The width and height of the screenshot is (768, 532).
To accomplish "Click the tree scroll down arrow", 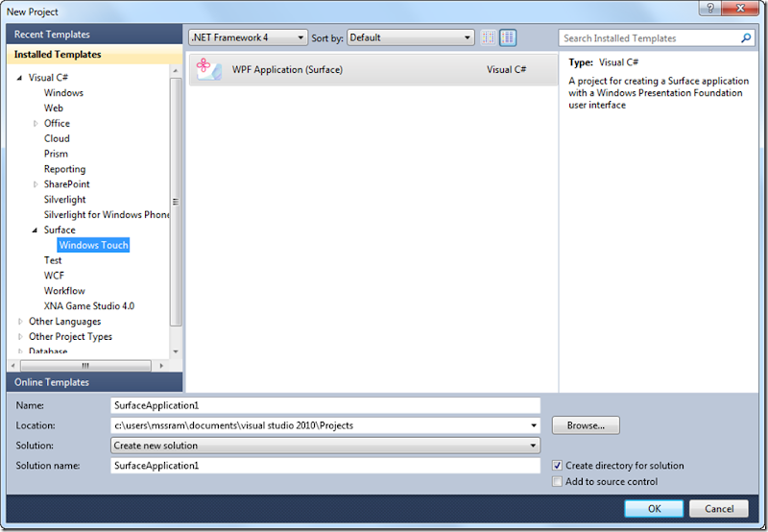I will click(x=176, y=351).
